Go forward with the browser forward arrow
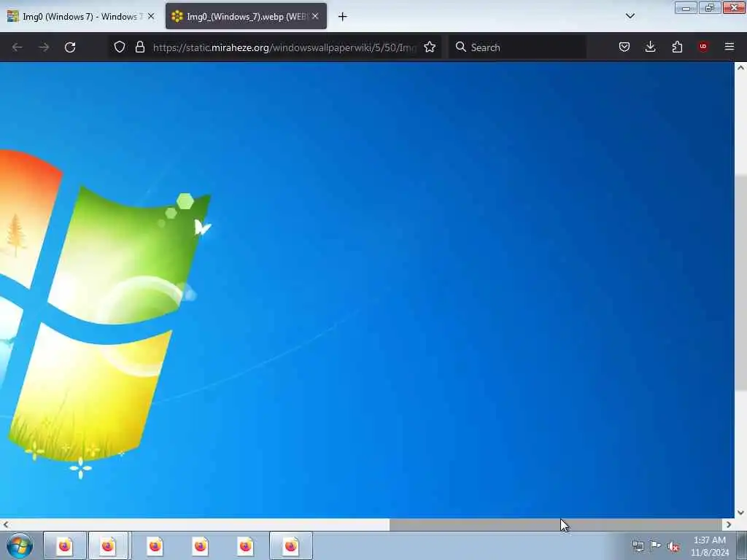Viewport: 747px width, 560px height. 44,47
